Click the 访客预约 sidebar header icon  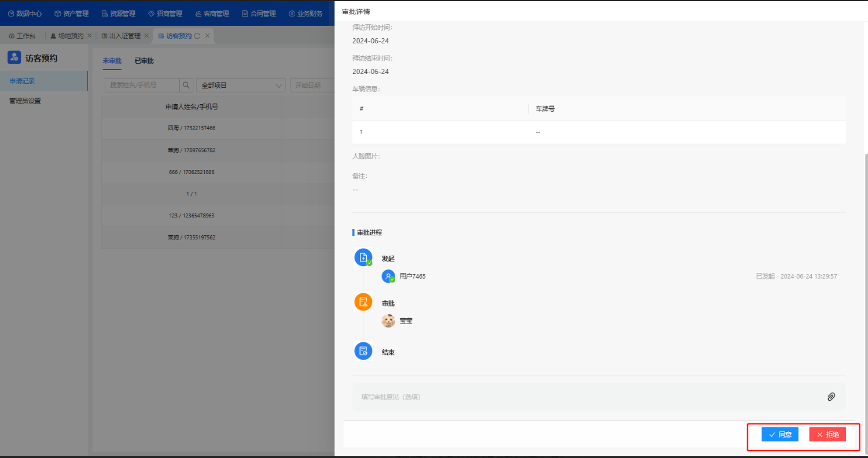click(14, 58)
